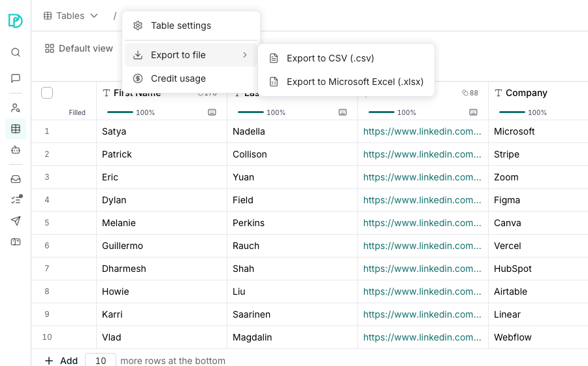
Task: Click the First Name fill progress bar
Action: coord(120,112)
